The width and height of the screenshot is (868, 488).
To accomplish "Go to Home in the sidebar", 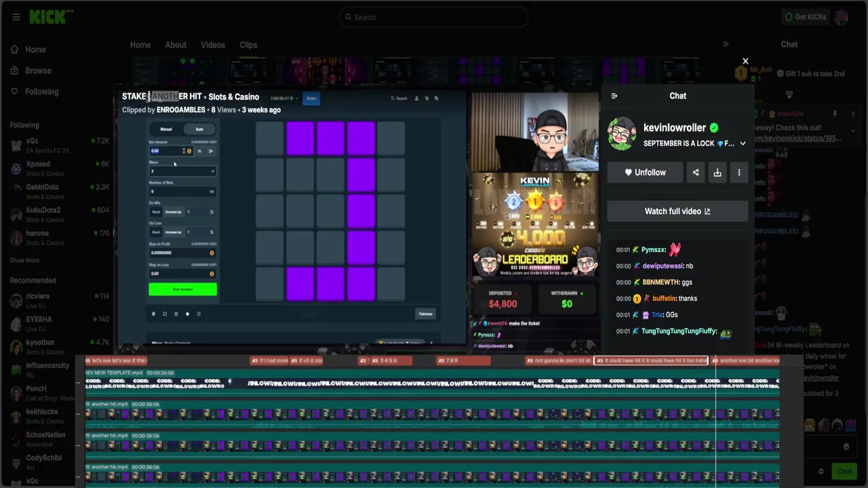I will 28,49.
